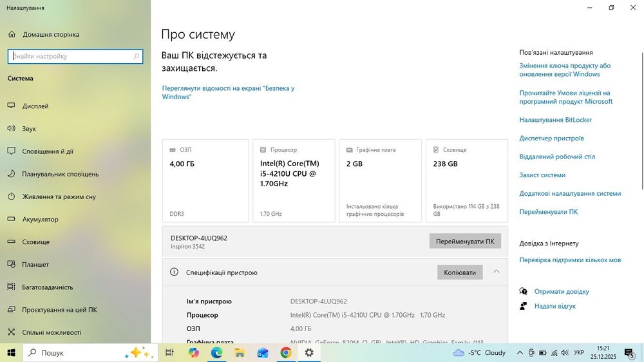Open the Wi-Fi network tray icon
This screenshot has height=362, width=644.
click(x=554, y=352)
